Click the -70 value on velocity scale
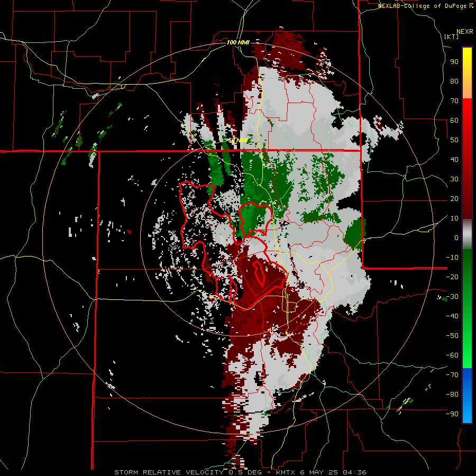This screenshot has height=476, width=476. (x=452, y=374)
